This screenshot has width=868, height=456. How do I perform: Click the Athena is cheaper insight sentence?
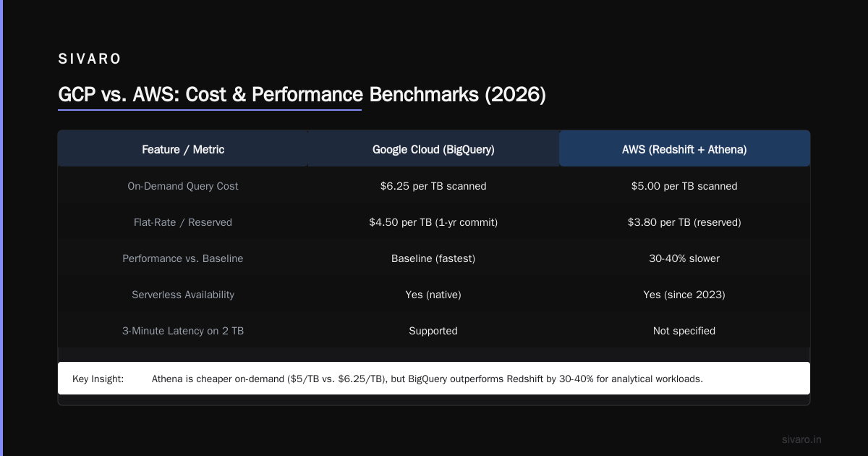(427, 379)
